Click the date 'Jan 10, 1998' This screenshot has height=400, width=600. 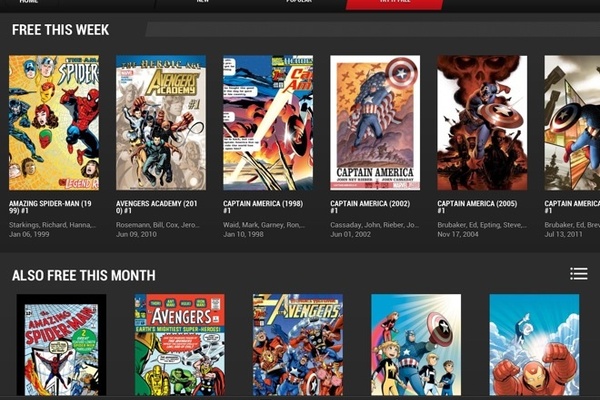[243, 234]
